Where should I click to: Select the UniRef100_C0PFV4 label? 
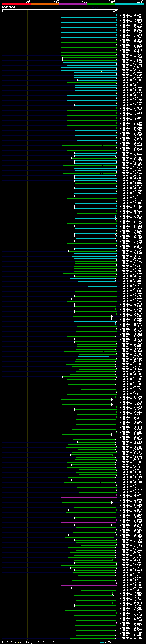131,65
